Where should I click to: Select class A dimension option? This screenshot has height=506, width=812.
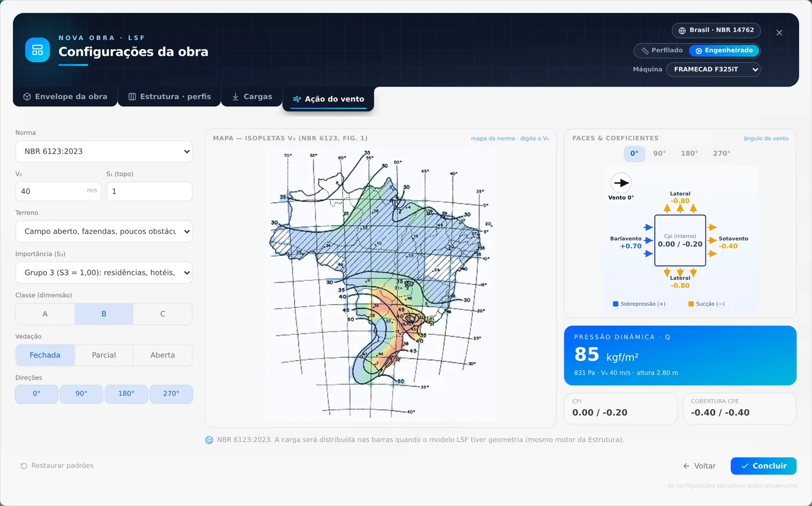click(45, 314)
